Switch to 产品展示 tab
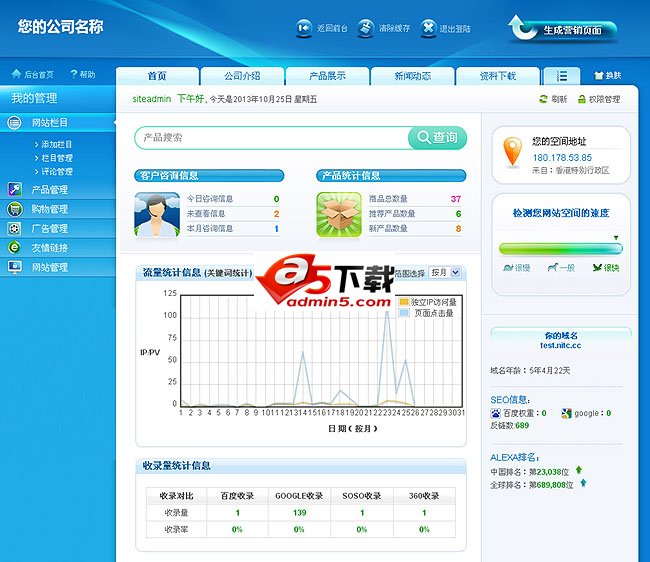This screenshot has width=650, height=562. (327, 76)
